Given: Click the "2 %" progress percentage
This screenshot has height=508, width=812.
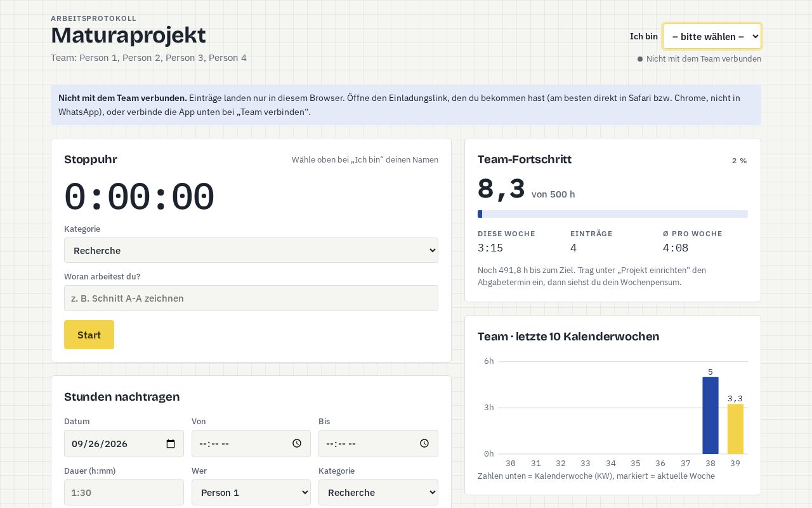Looking at the screenshot, I should [740, 161].
